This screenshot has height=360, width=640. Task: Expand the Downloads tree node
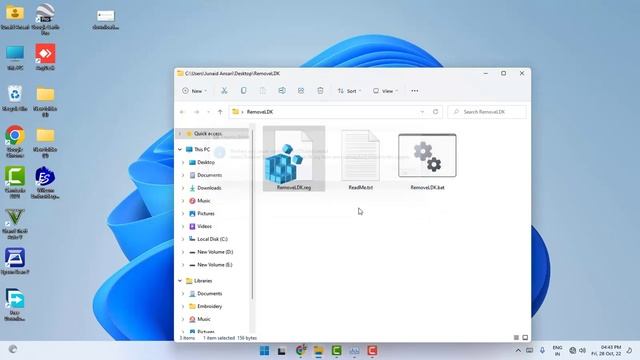coord(183,188)
